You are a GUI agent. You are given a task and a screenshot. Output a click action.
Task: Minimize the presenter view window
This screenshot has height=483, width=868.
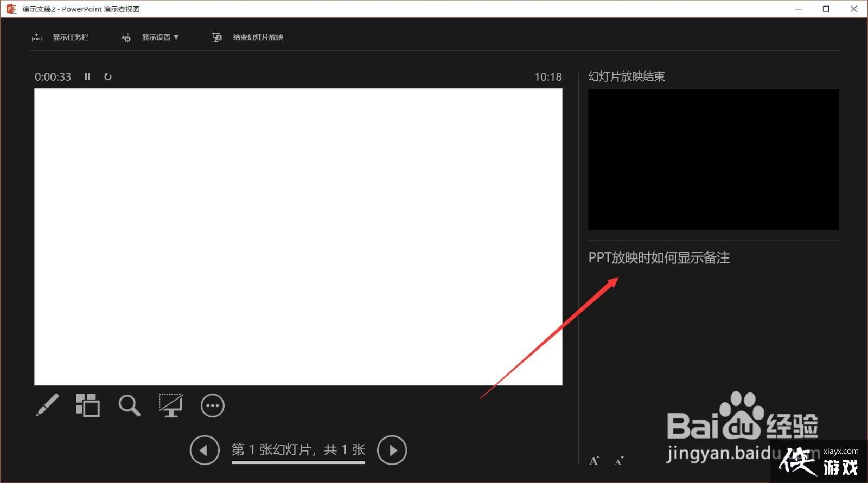pyautogui.click(x=799, y=9)
